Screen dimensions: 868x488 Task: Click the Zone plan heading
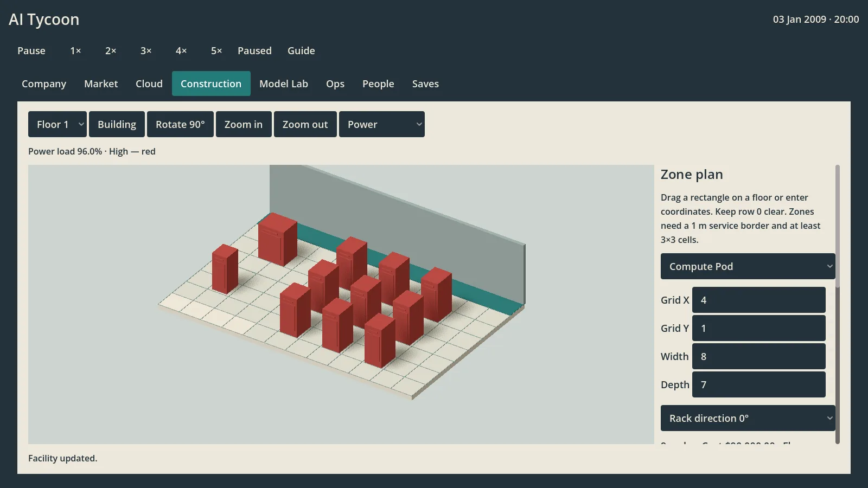[x=692, y=174]
